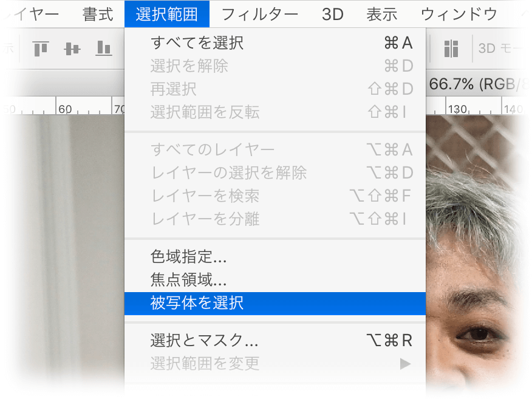The image size is (532, 399).
Task: Click the 60 mark on horizontal ruler
Action: [x=65, y=109]
